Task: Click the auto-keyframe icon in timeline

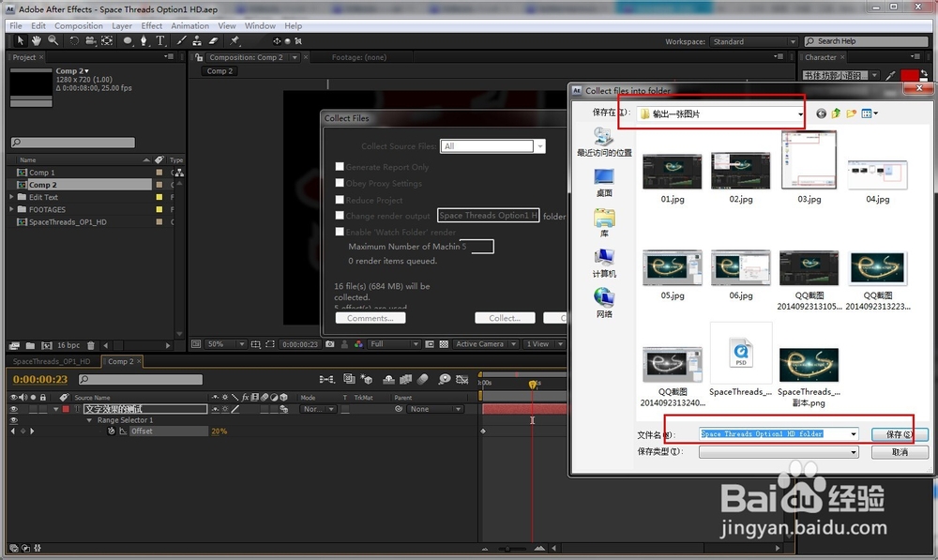Action: [461, 379]
